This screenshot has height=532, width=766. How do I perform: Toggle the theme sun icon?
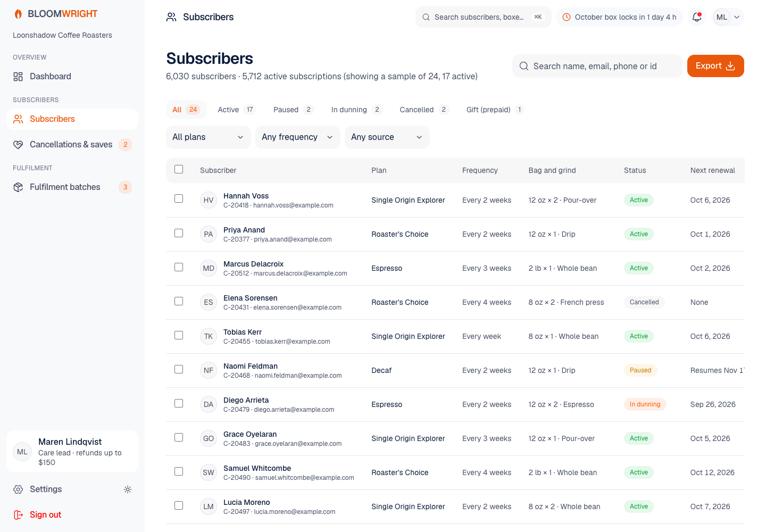tap(128, 489)
